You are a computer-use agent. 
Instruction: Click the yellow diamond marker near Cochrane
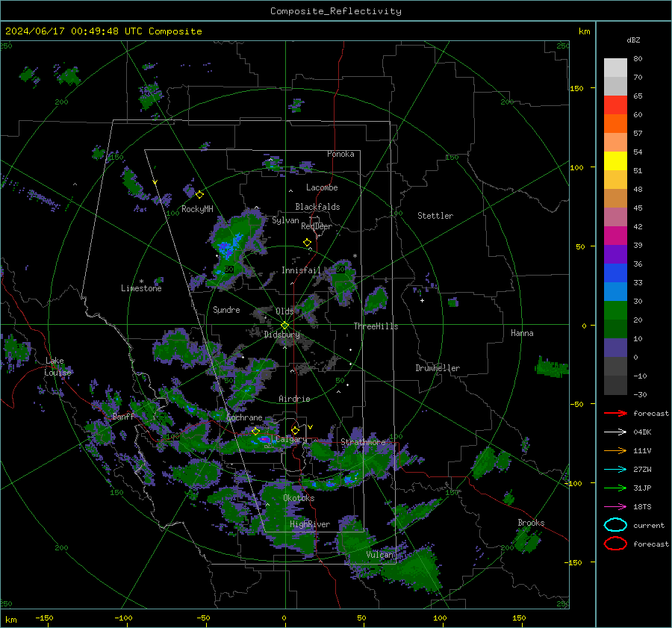(x=256, y=432)
